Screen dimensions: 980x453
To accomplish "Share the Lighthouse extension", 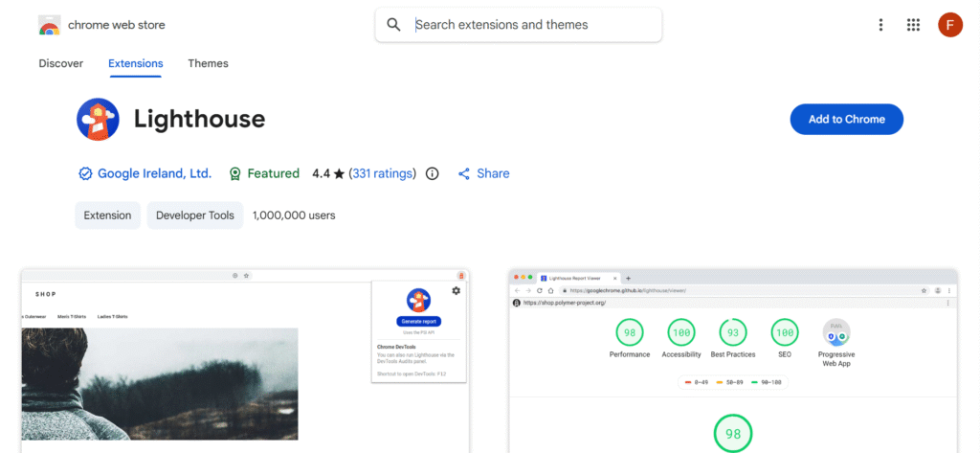I will tap(483, 173).
